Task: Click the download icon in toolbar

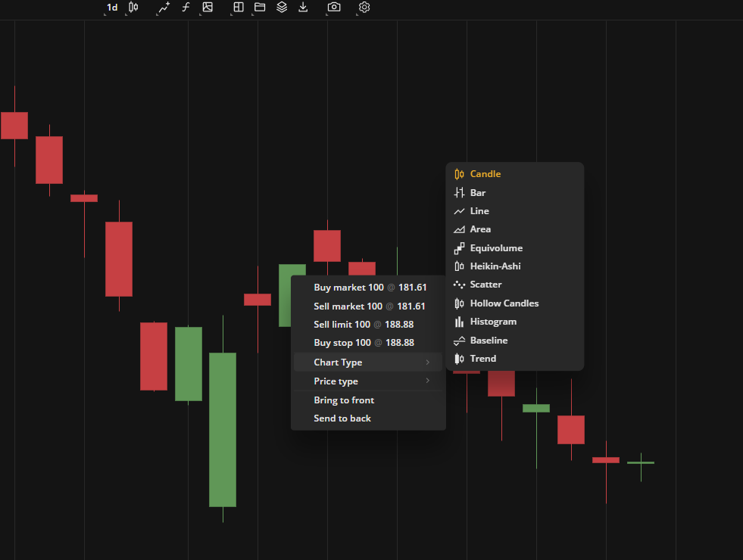Action: click(303, 8)
